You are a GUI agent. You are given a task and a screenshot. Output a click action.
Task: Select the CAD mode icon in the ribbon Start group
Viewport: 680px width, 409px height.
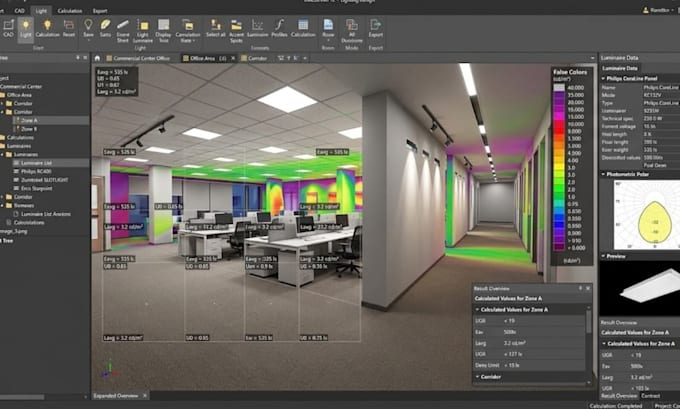coord(8,28)
